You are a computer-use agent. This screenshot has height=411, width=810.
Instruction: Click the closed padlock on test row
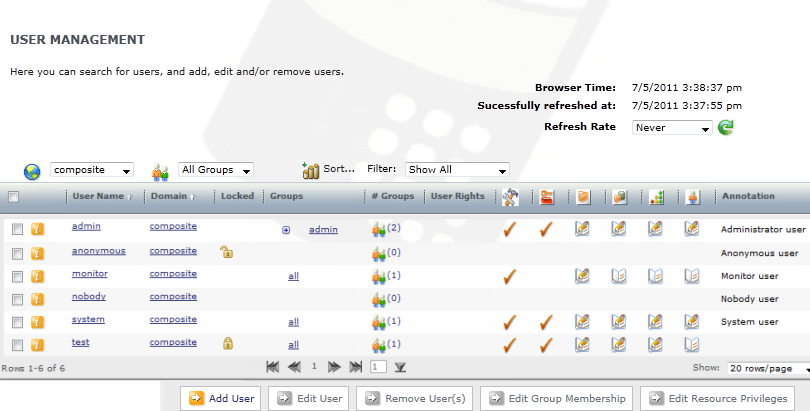tap(227, 343)
